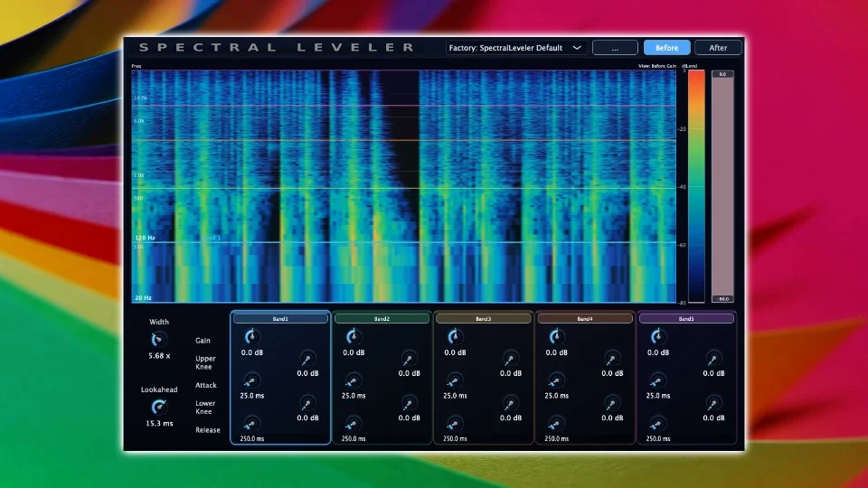Click Band1 attack value 25.0 ms

point(252,396)
